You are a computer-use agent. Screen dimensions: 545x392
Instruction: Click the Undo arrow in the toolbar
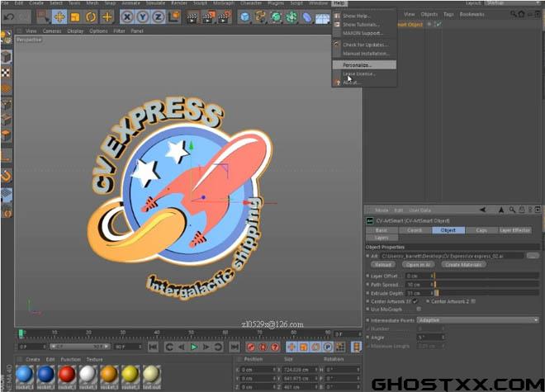(x=10, y=17)
